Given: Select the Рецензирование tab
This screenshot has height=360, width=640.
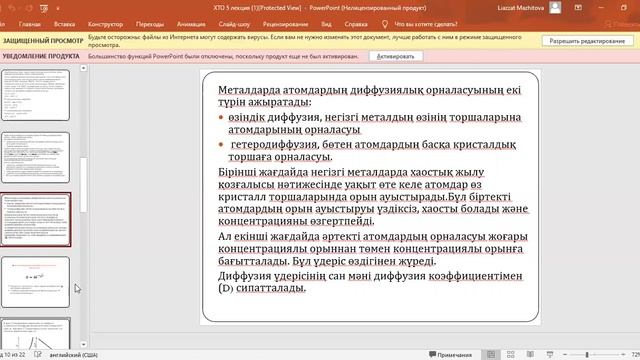Looking at the screenshot, I should pyautogui.click(x=285, y=24).
